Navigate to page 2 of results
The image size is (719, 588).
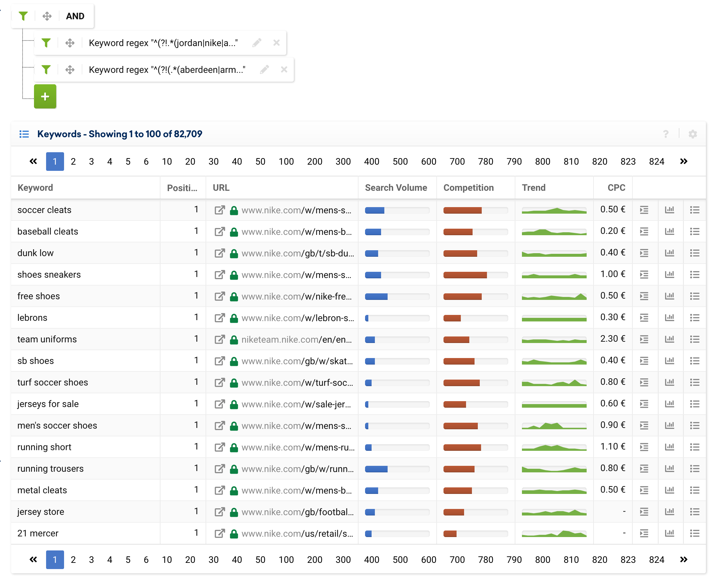click(x=73, y=161)
